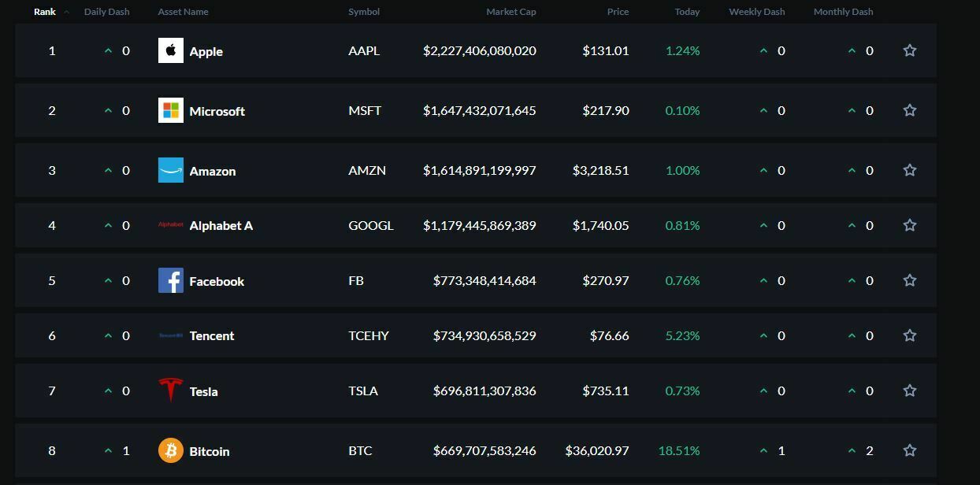Click Amazon's Weekly Dash chevron
This screenshot has width=980, height=485.
tap(763, 170)
